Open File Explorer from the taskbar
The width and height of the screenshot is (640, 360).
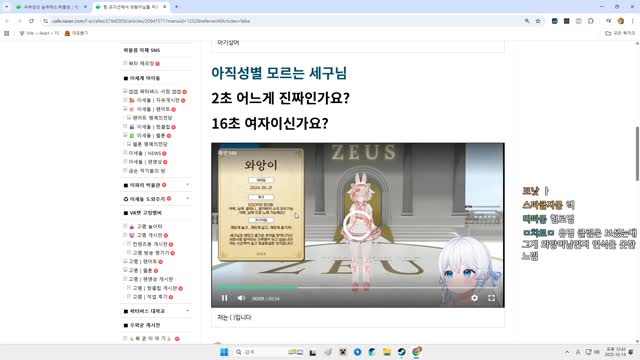tap(387, 352)
